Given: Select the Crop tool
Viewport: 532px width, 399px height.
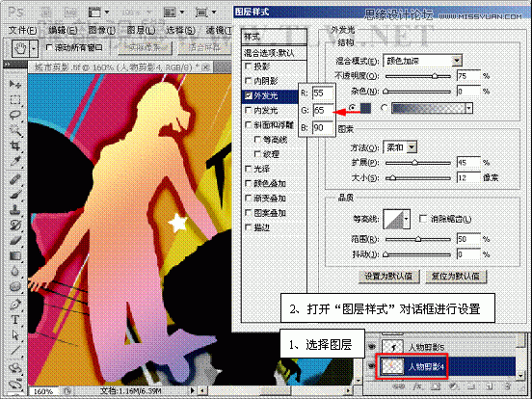Looking at the screenshot, I should pos(14,146).
